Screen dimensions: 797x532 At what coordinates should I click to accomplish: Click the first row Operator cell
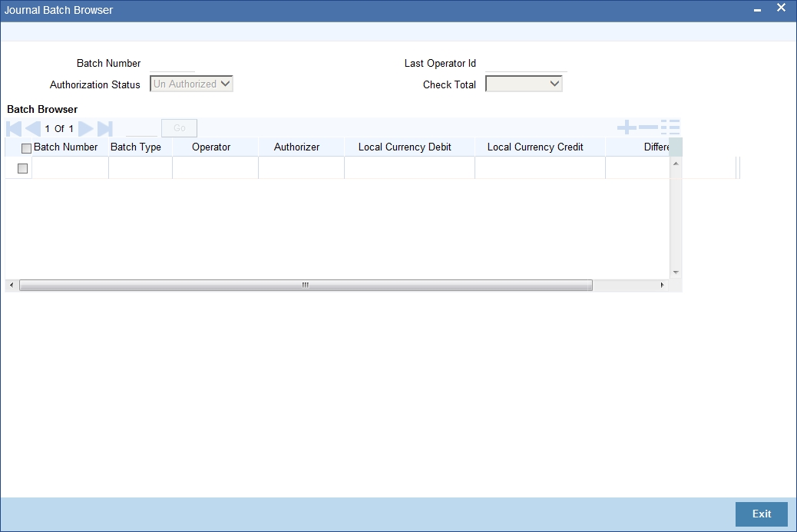216,167
